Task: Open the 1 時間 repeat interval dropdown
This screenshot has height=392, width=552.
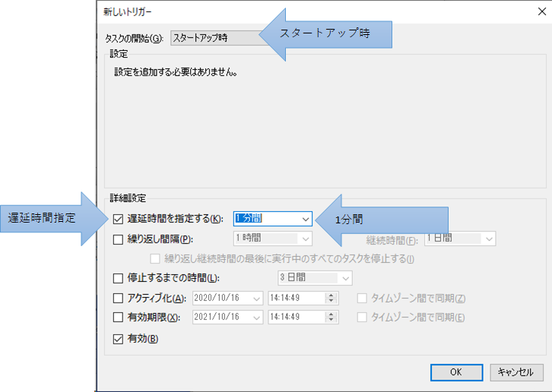Action: pos(305,239)
